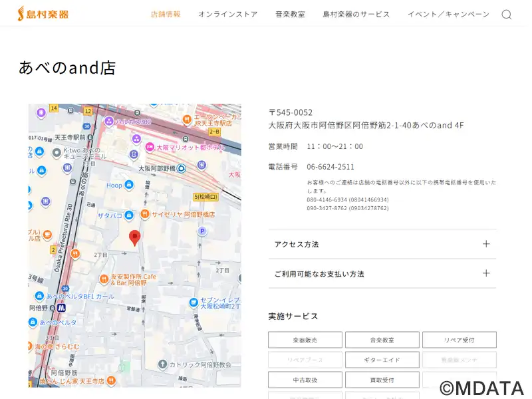Open 音楽教室 in the top navigation
Screen dimensions: 532x399
[x=290, y=14]
